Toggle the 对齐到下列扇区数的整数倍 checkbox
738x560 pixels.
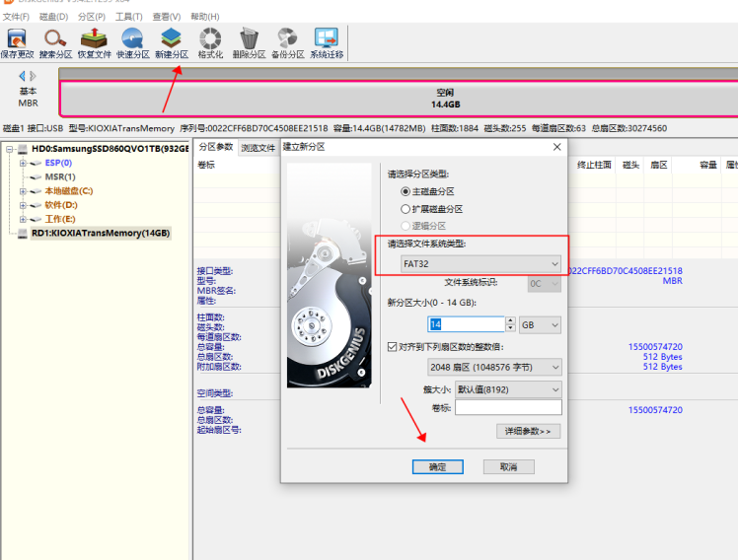click(x=392, y=347)
